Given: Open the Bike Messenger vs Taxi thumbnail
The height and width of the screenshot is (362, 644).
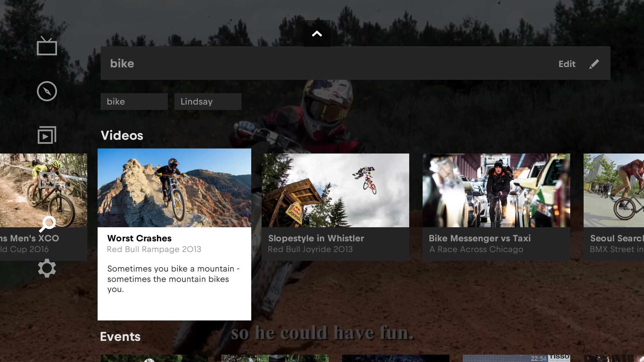Looking at the screenshot, I should pyautogui.click(x=496, y=190).
